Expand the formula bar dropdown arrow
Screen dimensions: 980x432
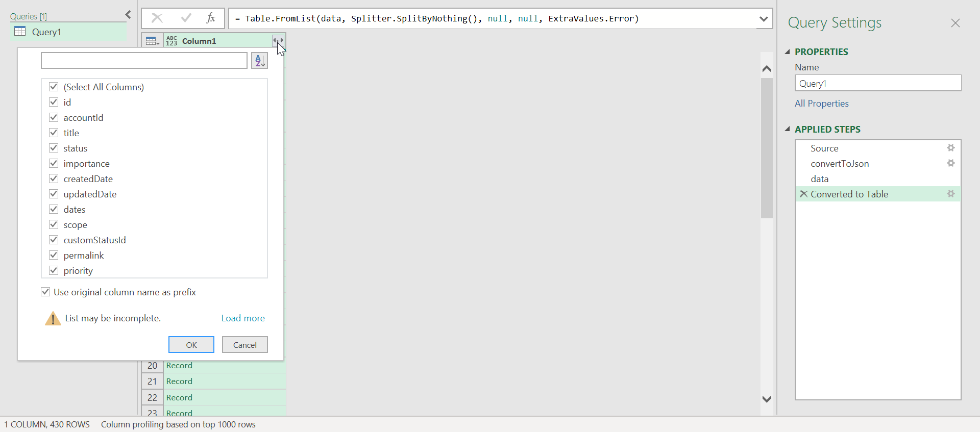pyautogui.click(x=764, y=19)
